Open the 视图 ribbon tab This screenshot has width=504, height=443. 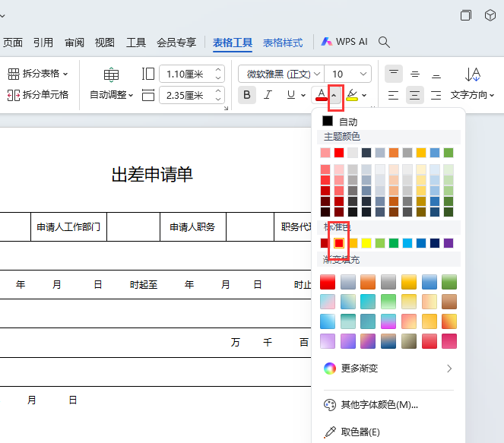coord(104,43)
